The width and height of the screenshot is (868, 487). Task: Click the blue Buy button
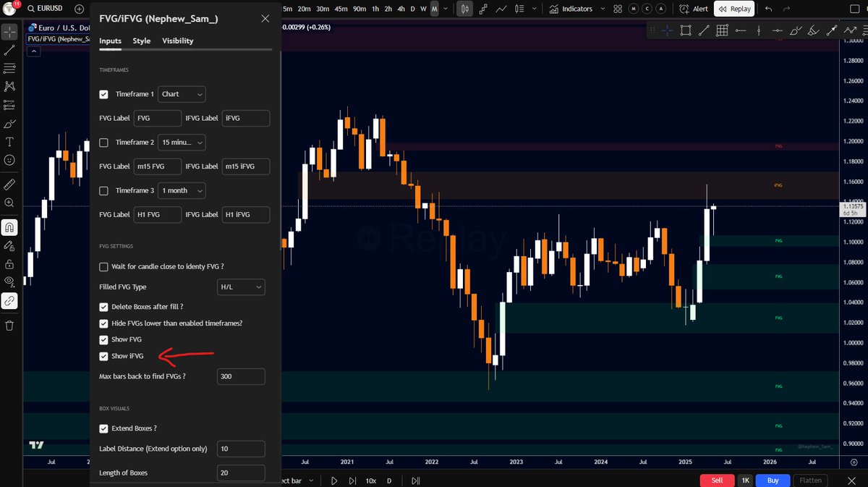(x=773, y=480)
